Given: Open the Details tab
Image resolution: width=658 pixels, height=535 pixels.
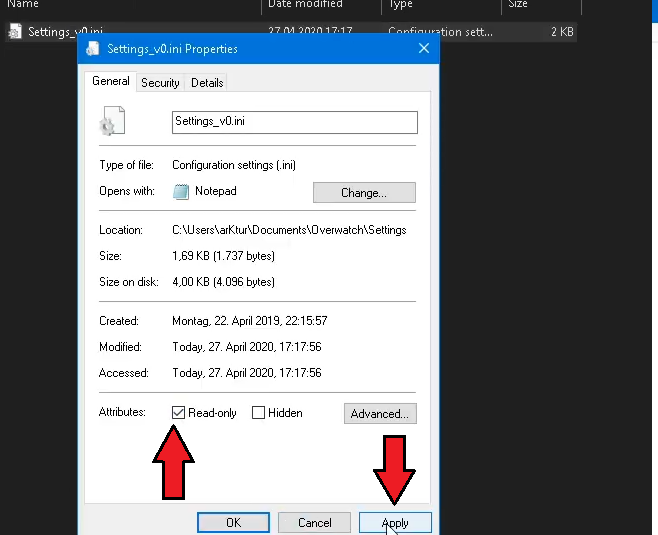Looking at the screenshot, I should point(207,83).
